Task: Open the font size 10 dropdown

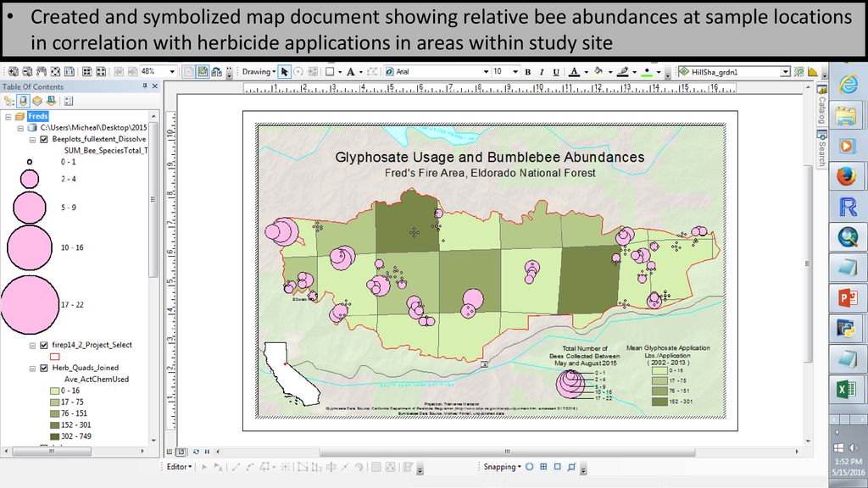Action: pyautogui.click(x=515, y=71)
